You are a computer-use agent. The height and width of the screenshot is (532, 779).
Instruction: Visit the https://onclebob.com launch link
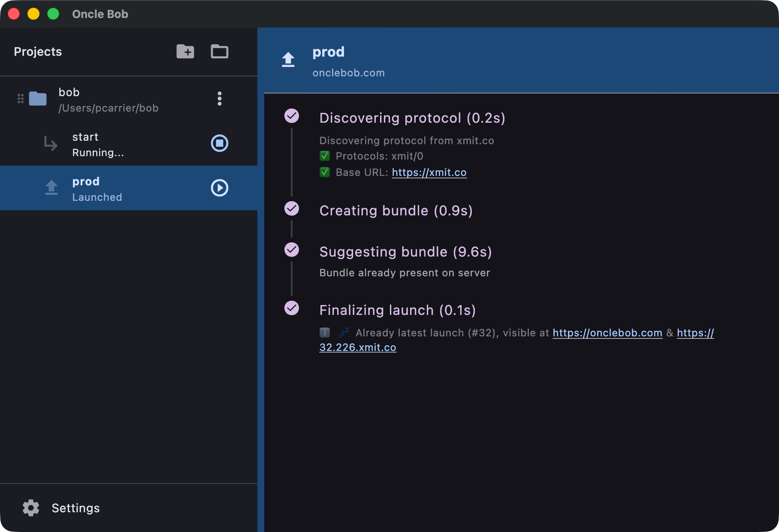pyautogui.click(x=607, y=333)
